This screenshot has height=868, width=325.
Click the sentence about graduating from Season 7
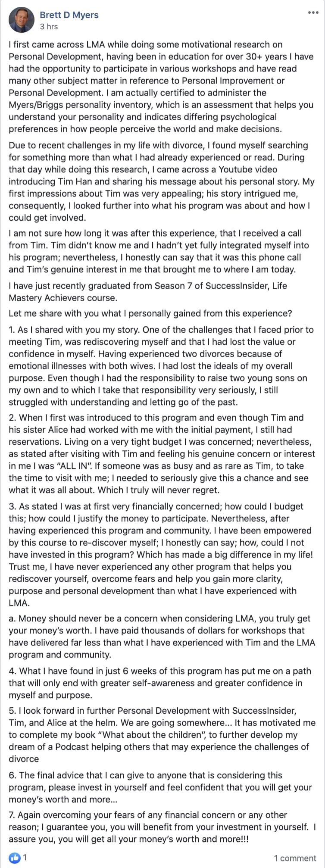148,292
